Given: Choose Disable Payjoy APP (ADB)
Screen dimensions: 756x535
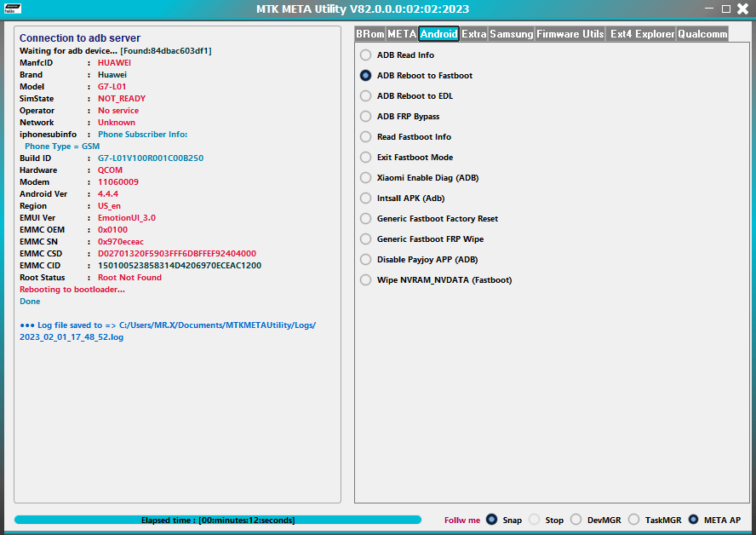Looking at the screenshot, I should 365,259.
